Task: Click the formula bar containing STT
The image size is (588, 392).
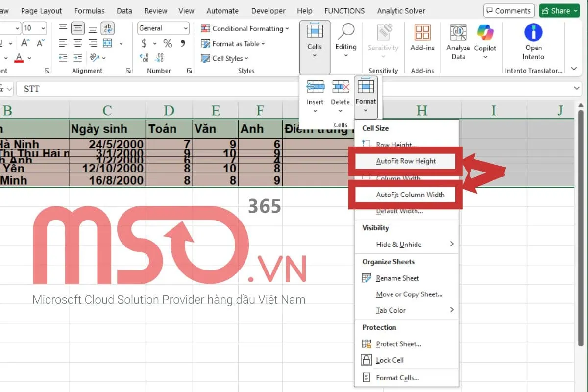Action: tap(294, 89)
